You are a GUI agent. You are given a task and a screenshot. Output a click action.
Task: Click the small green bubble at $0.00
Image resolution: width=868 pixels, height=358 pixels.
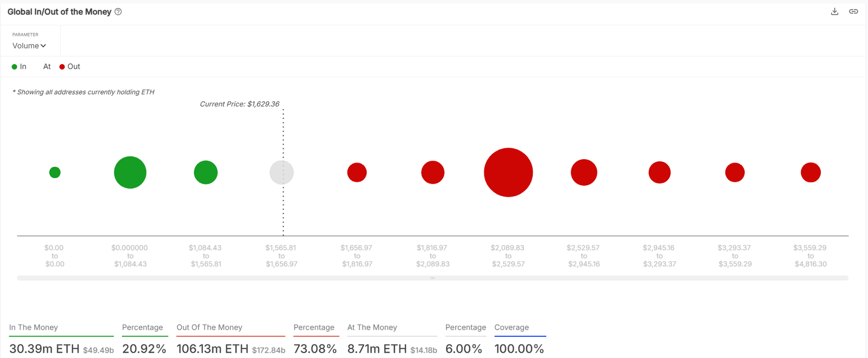pos(55,172)
